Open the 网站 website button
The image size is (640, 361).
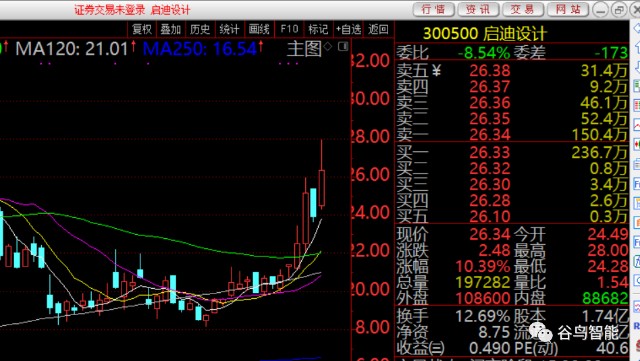click(x=568, y=9)
